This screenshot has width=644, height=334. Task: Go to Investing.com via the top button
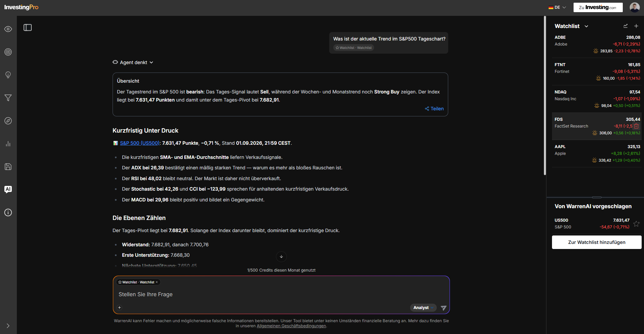click(x=598, y=7)
